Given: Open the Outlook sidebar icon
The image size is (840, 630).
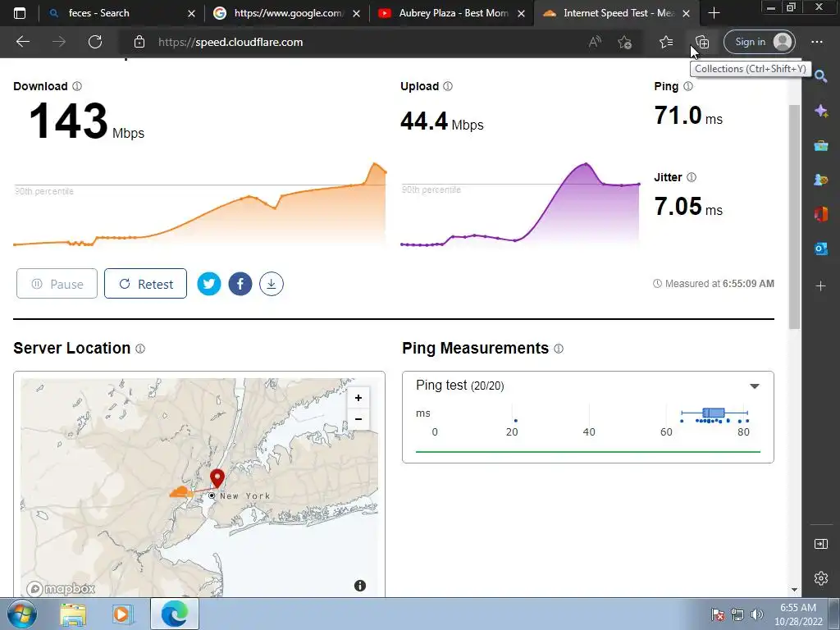Looking at the screenshot, I should (x=820, y=249).
